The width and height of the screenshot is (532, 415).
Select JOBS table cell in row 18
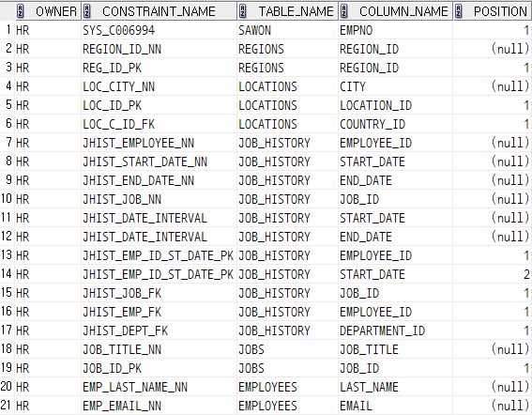point(288,349)
